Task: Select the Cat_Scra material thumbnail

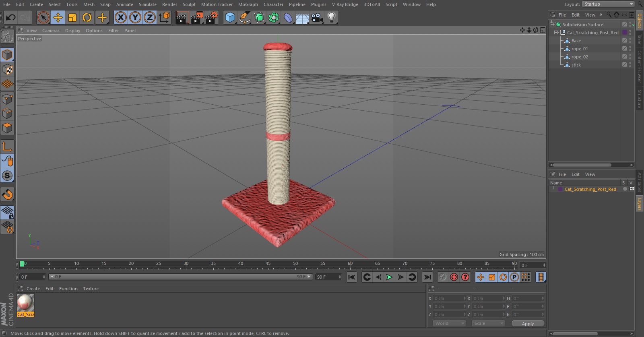Action: coord(25,305)
